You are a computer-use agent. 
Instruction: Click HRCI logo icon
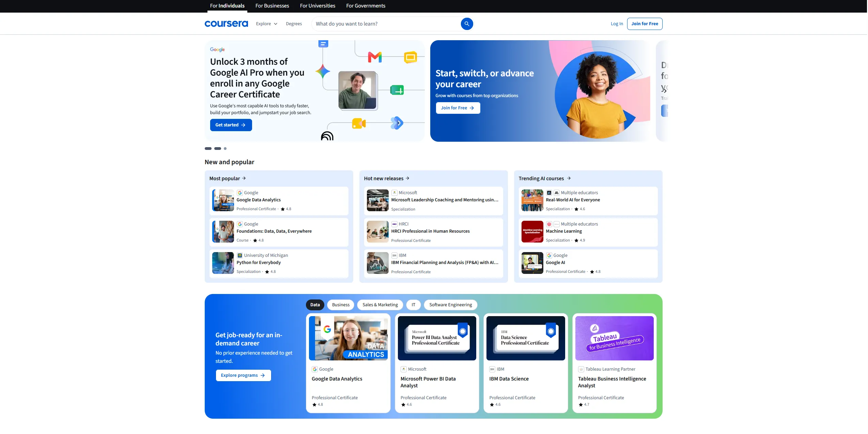coord(394,224)
